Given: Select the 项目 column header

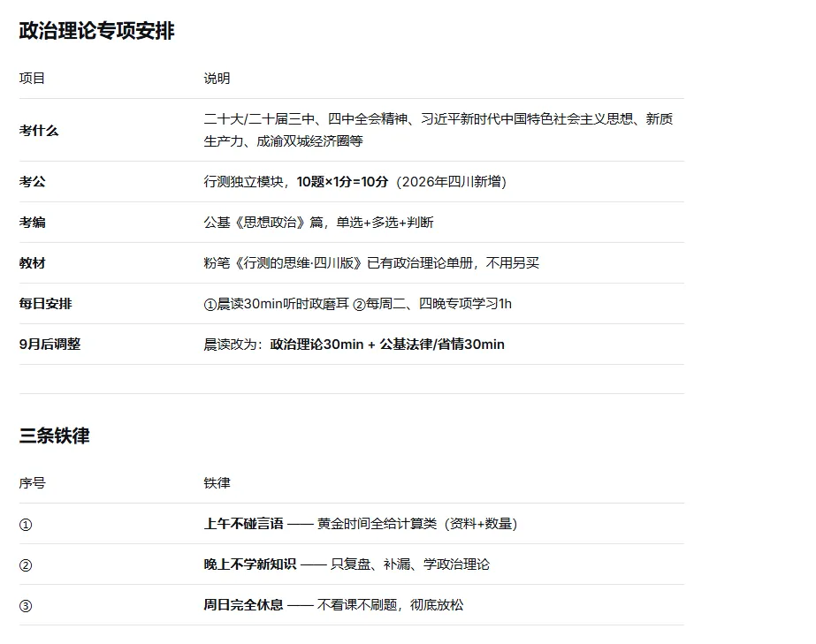Looking at the screenshot, I should [x=32, y=78].
